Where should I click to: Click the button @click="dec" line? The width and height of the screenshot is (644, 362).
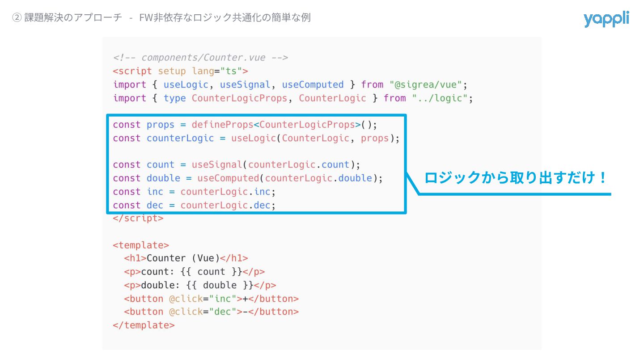211,312
